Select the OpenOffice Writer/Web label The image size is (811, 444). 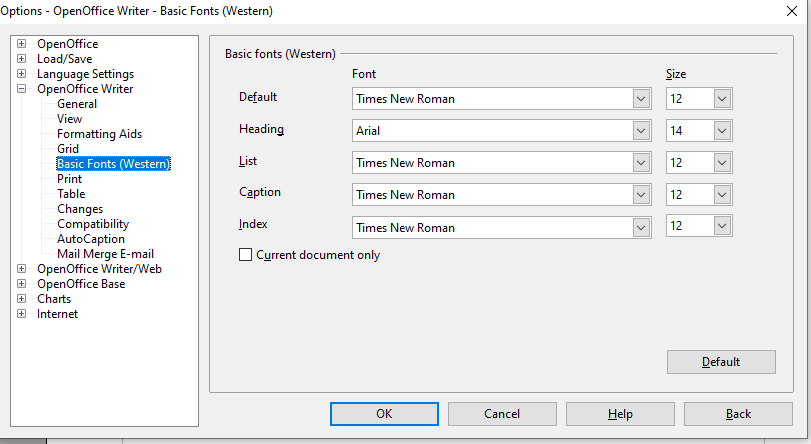coord(99,269)
